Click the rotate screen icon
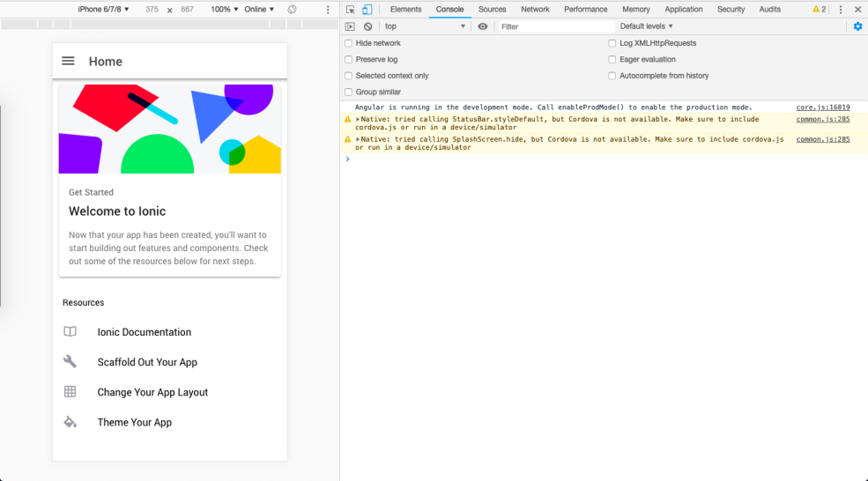 click(293, 10)
